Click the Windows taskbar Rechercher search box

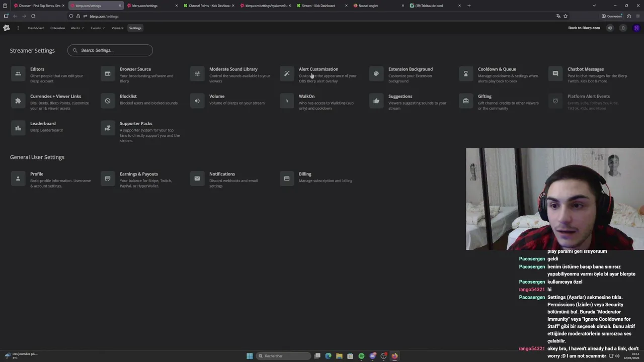click(283, 356)
